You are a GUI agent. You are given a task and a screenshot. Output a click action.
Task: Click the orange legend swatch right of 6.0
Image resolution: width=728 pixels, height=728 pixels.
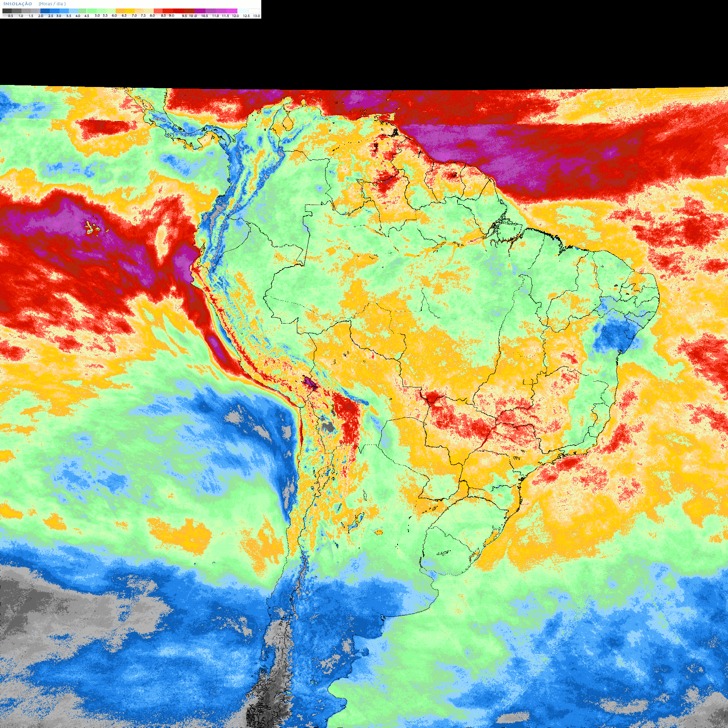(120, 11)
